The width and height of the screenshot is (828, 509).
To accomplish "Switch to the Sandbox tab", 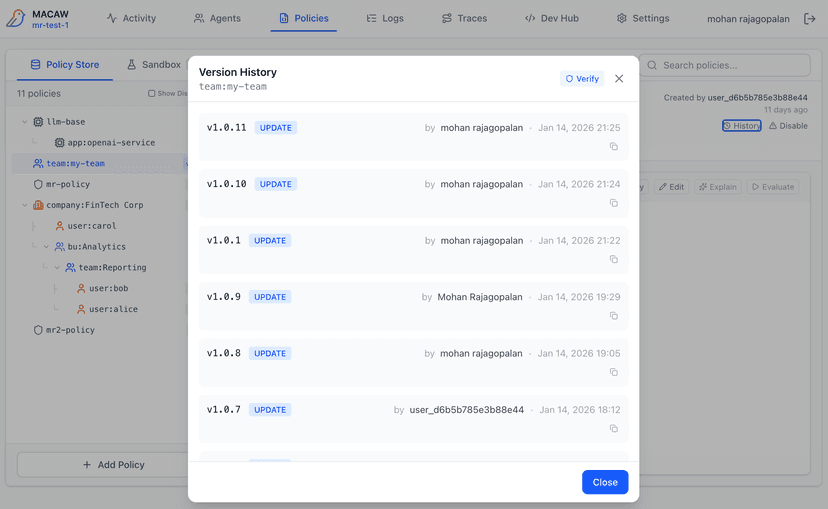I will click(x=154, y=65).
